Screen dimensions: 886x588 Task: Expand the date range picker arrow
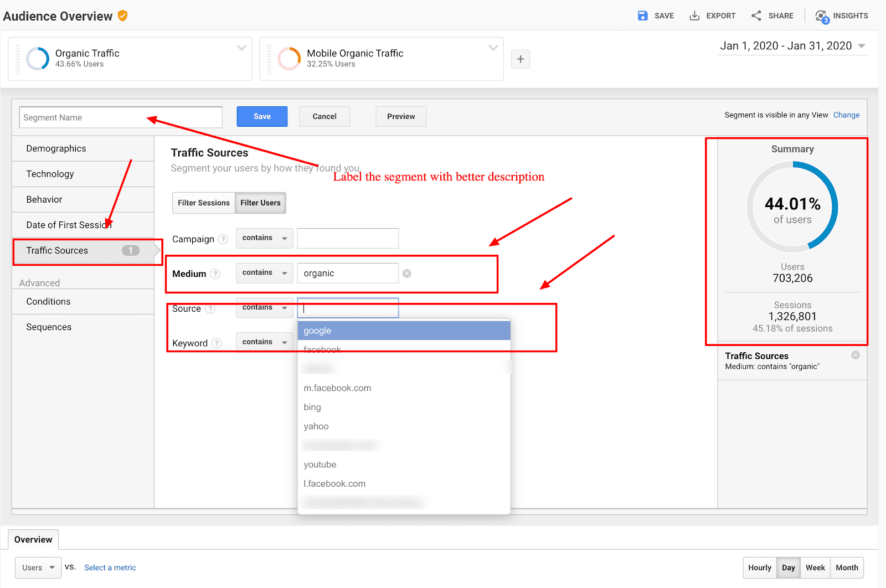coord(862,46)
